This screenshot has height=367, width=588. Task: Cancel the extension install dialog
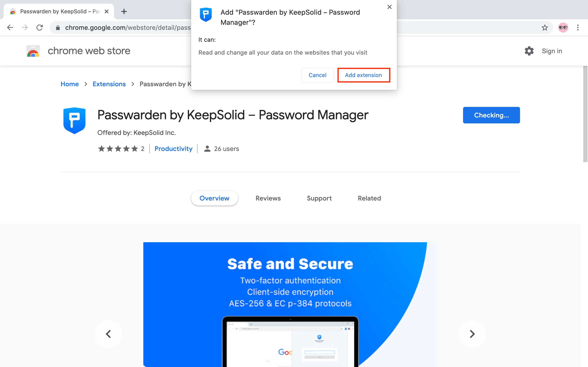[317, 75]
